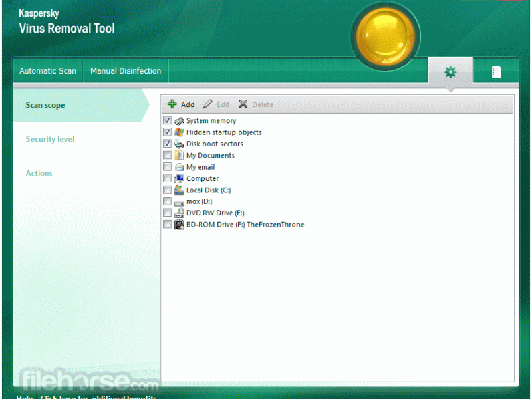
Task: Select the 'DVD RW Drive (E:)' row text
Action: point(215,213)
